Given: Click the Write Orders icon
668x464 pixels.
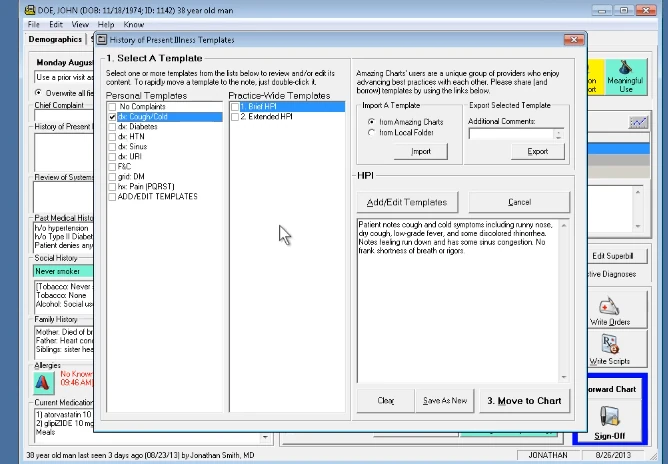Looking at the screenshot, I should pos(610,306).
